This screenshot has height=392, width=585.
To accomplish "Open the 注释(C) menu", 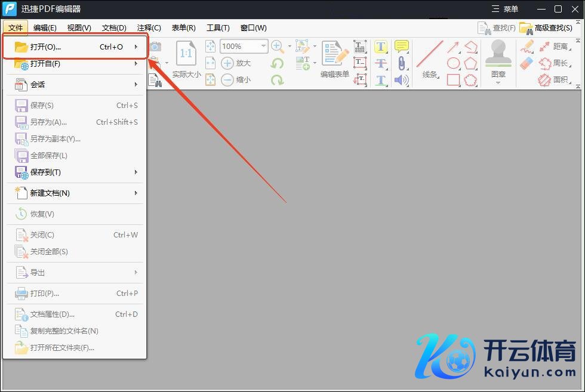I will coord(149,27).
